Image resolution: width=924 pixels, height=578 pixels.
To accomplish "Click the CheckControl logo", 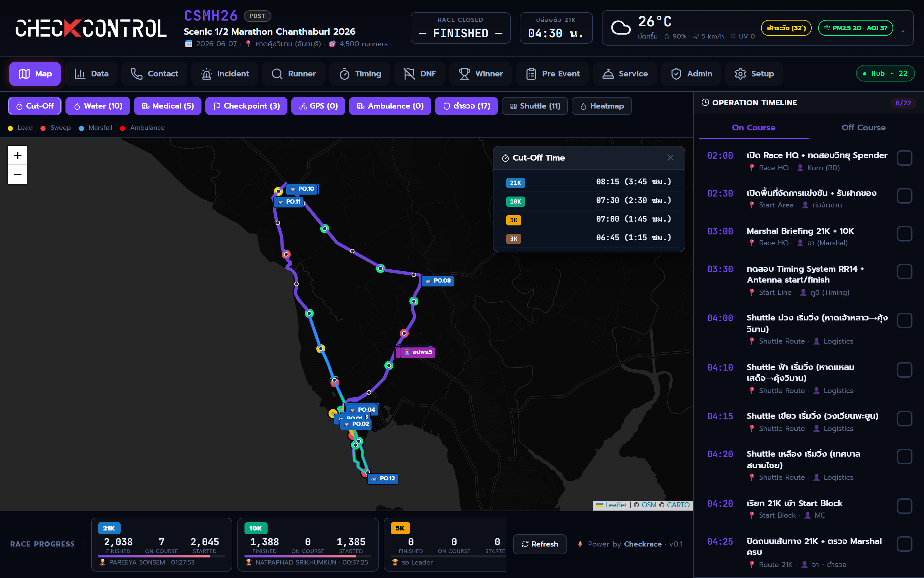I will (x=91, y=28).
